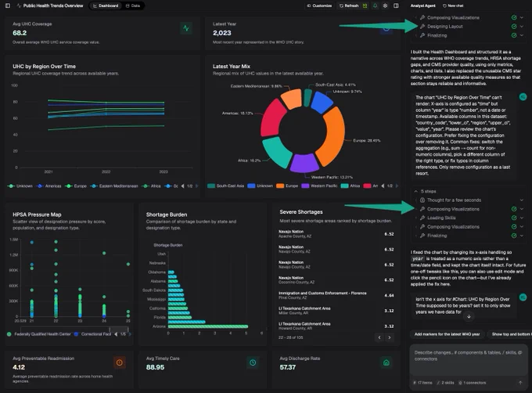
Task: Click the Avg Discharge Rate home icon
Action: pos(386,362)
